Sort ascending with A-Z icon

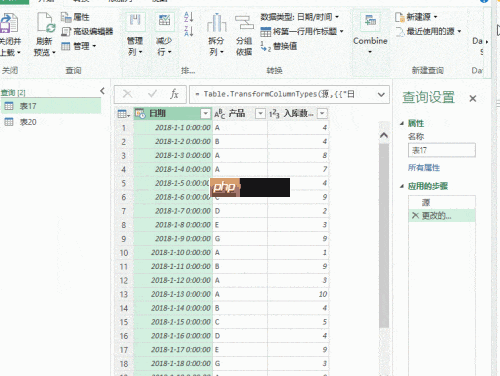189,17
